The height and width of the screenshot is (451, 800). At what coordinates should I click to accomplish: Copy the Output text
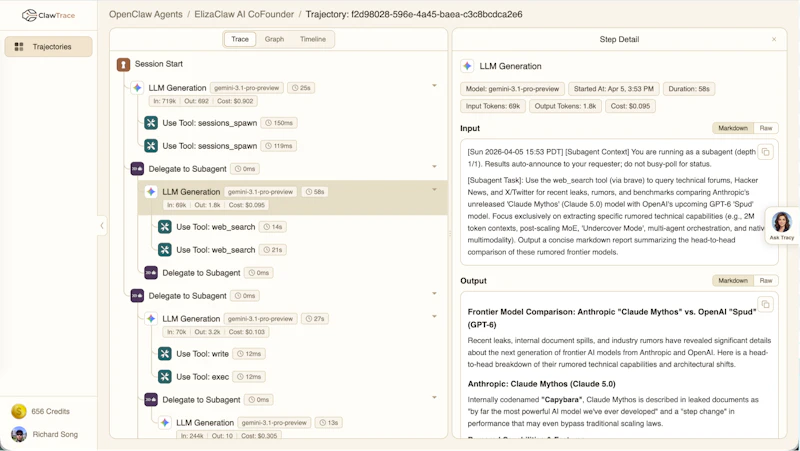click(765, 305)
